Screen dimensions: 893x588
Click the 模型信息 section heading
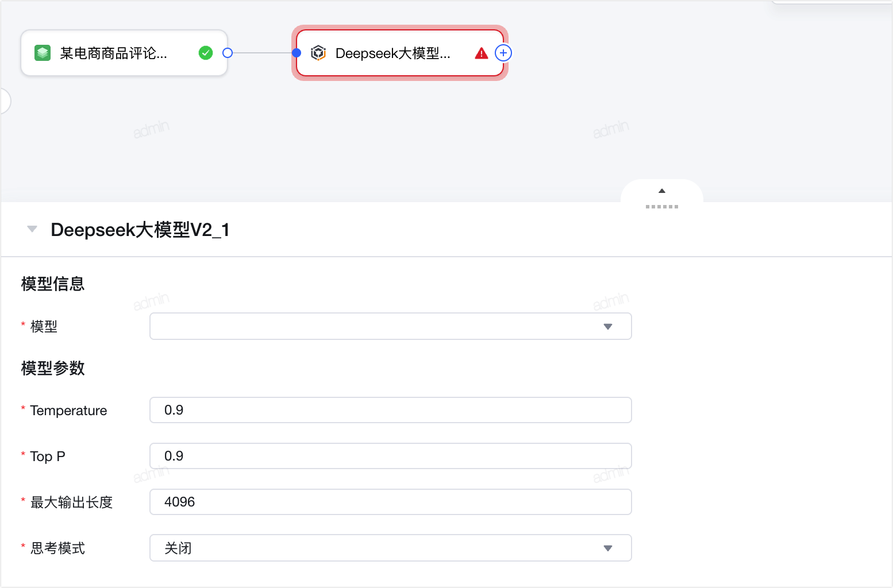pos(53,284)
